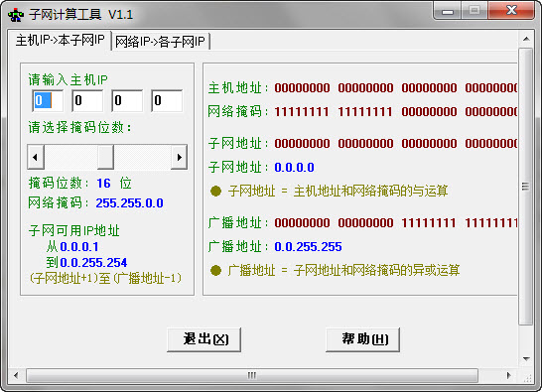Click the horizontal scrollbar thumb
This screenshot has width=542, height=392.
252,375
